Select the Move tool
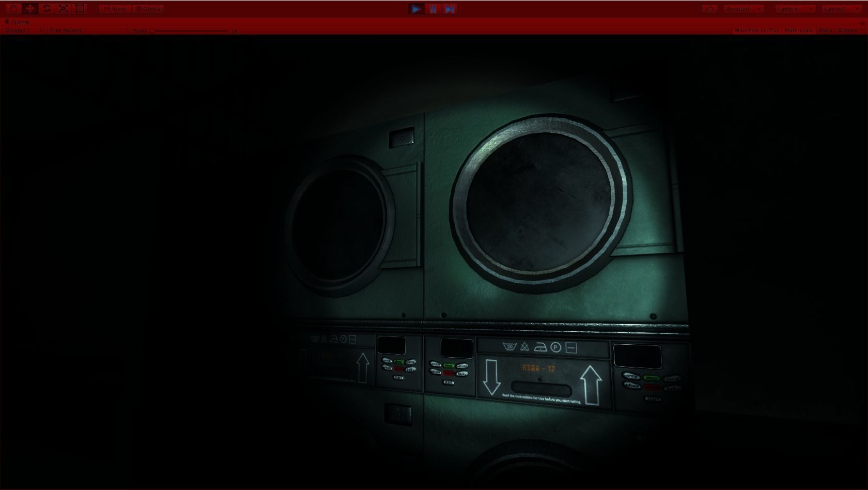This screenshot has height=490, width=868. (29, 9)
